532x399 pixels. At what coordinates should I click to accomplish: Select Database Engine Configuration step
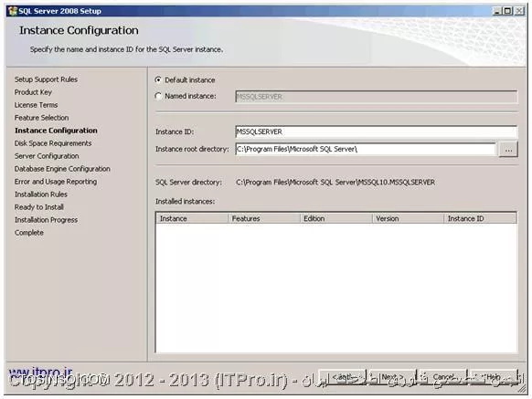[62, 169]
